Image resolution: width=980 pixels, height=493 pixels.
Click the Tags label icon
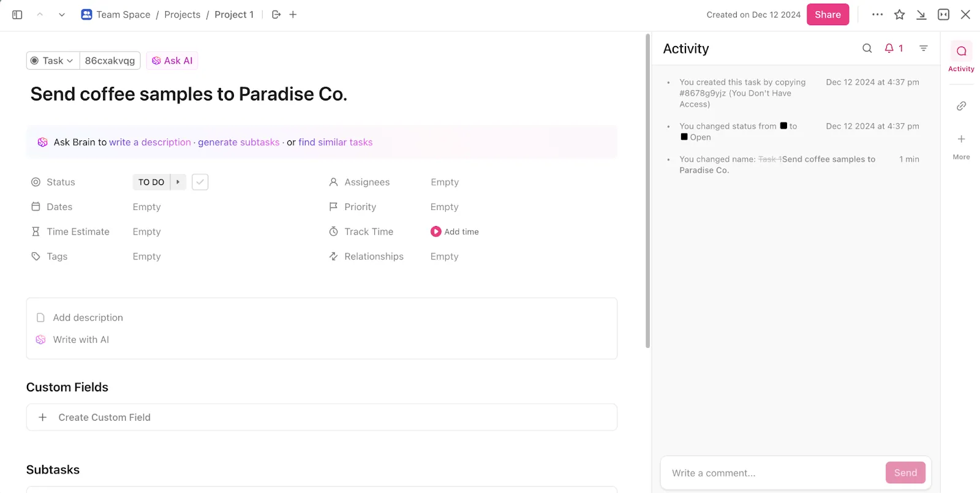click(x=36, y=257)
